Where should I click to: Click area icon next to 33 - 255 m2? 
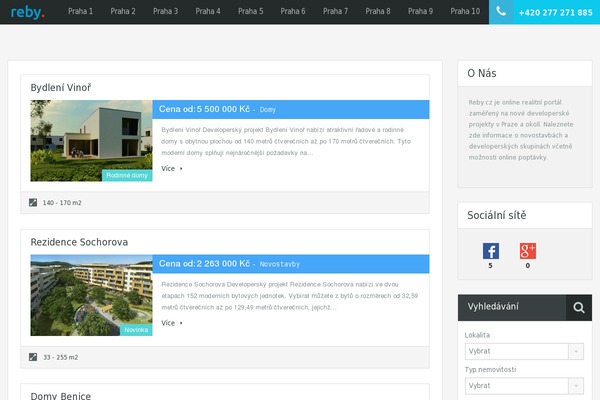pos(33,357)
